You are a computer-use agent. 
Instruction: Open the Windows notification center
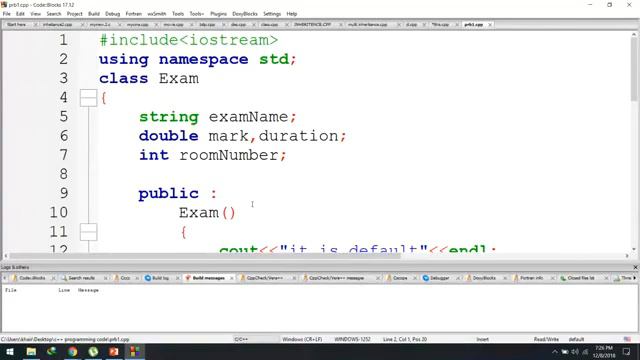click(627, 351)
